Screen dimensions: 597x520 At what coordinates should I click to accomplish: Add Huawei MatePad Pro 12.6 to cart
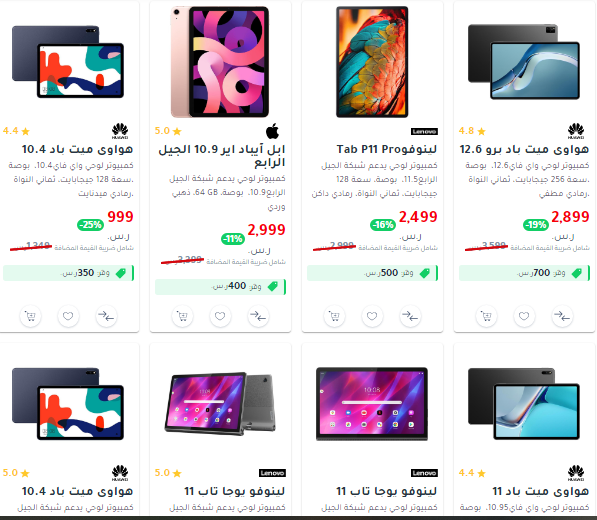pyautogui.click(x=486, y=316)
